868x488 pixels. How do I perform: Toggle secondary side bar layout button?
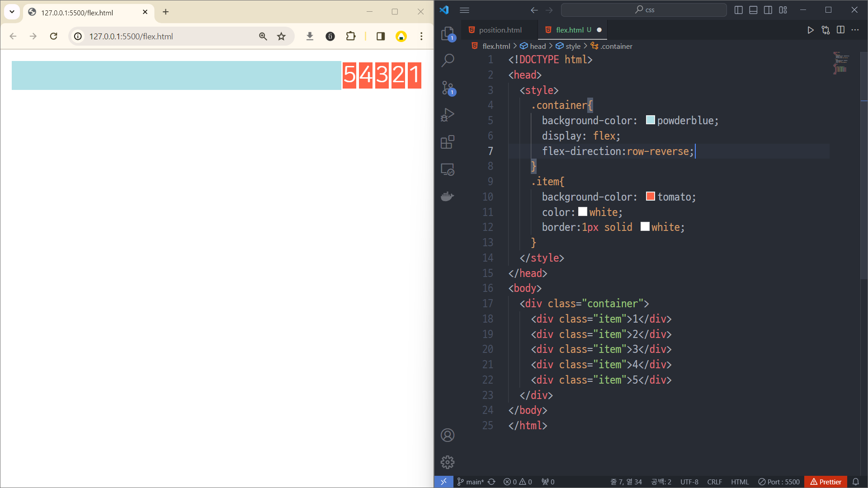coord(768,10)
